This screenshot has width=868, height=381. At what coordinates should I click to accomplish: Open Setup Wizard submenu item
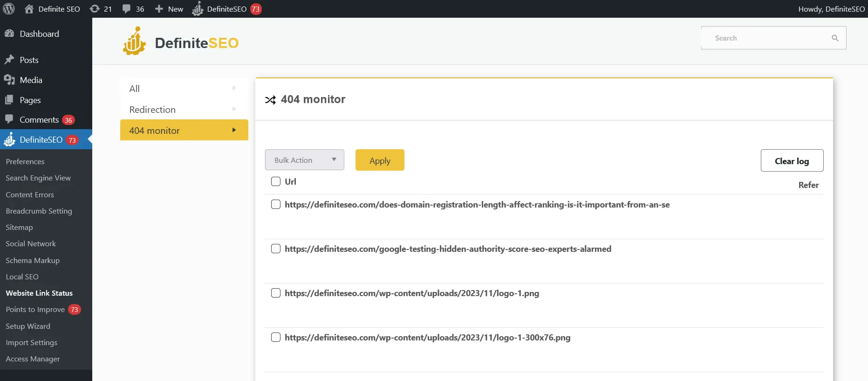[x=28, y=326]
